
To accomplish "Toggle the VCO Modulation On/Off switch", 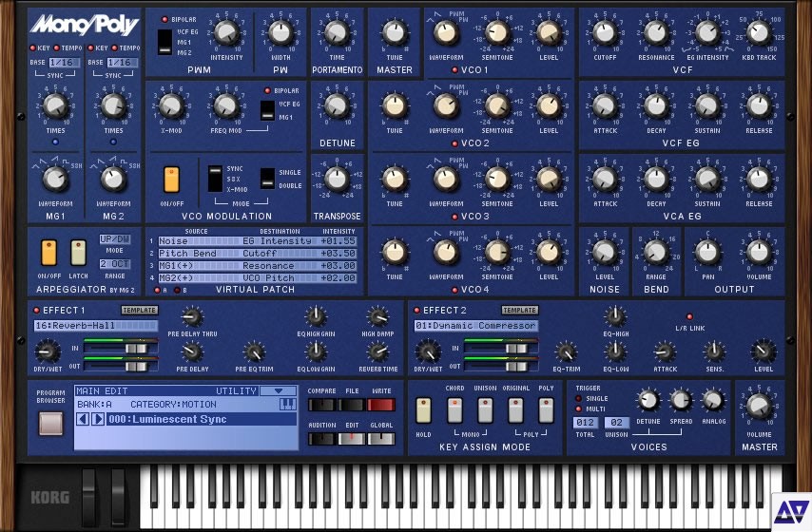I will click(171, 180).
